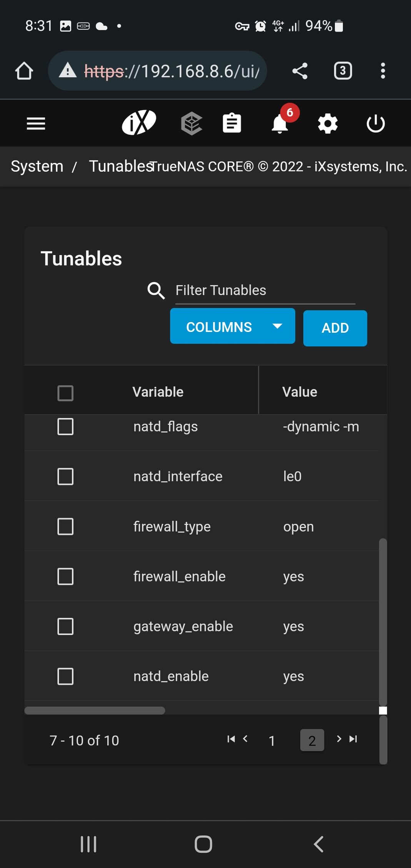Image resolution: width=411 pixels, height=868 pixels.
Task: Open the alerts bell notifications
Action: point(280,124)
